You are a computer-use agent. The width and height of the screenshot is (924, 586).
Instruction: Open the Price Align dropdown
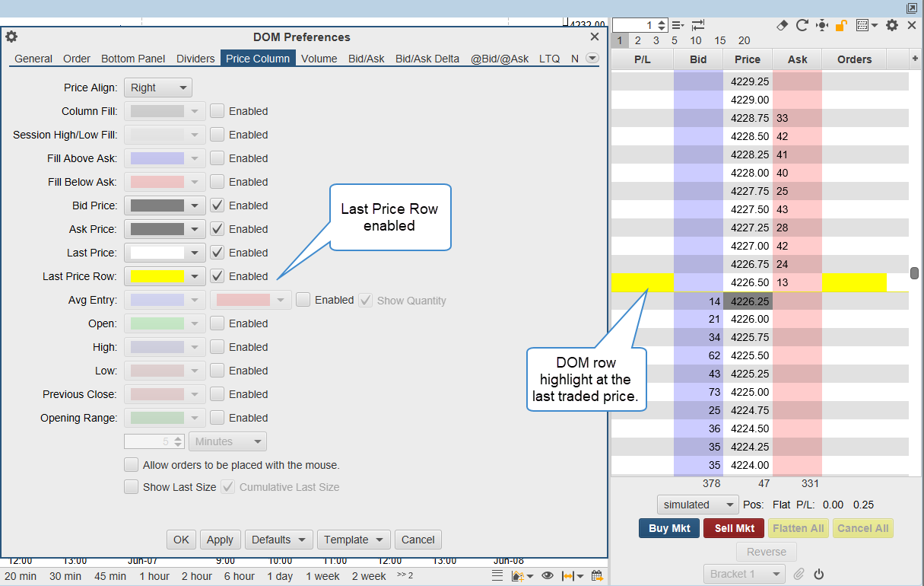158,88
